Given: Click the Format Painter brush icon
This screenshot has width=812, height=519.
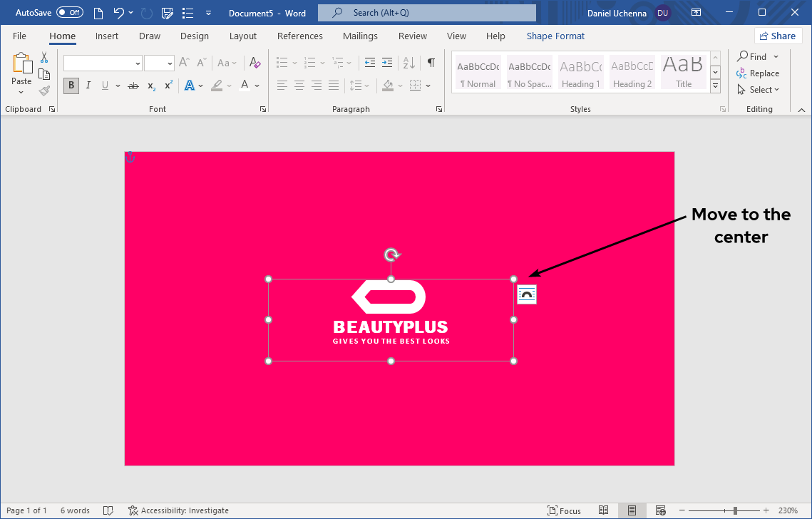Looking at the screenshot, I should pyautogui.click(x=44, y=91).
